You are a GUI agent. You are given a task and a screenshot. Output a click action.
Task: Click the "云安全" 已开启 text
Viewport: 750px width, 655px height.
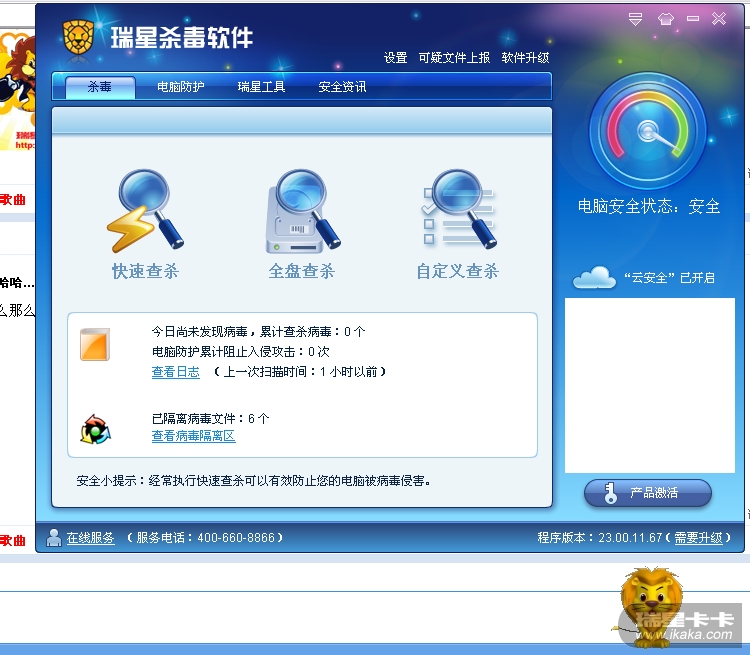[x=669, y=278]
